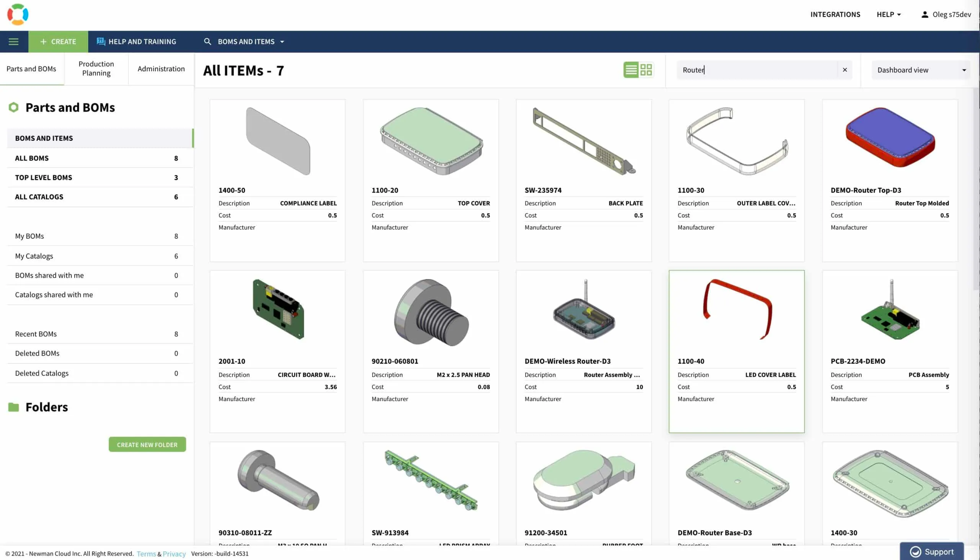Open the user profile icon for Oleg s75dev
The image size is (980, 560).
coord(924,14)
